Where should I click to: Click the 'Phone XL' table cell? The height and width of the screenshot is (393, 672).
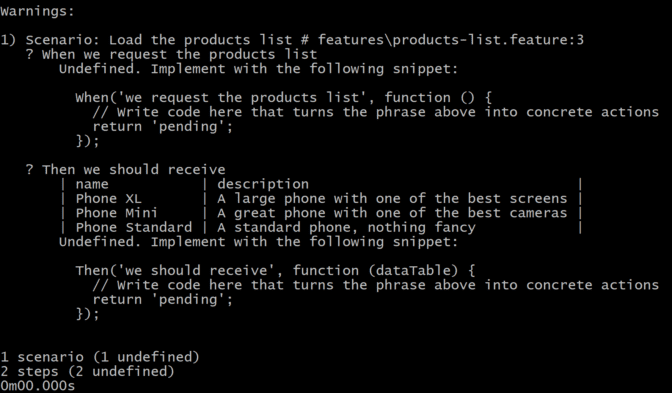tap(108, 199)
